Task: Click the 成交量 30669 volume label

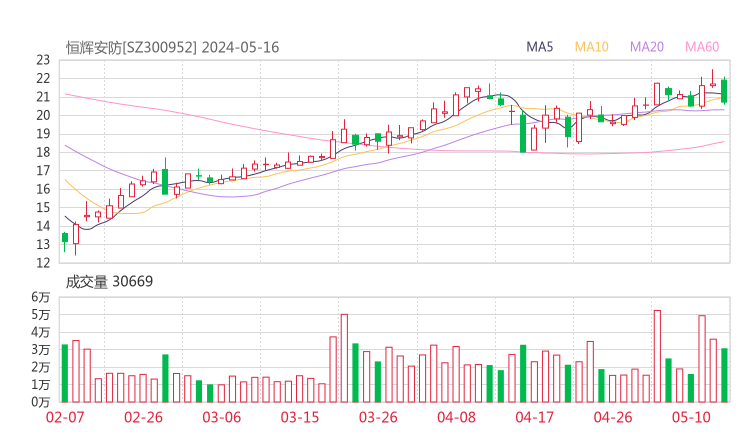Action: click(x=109, y=282)
